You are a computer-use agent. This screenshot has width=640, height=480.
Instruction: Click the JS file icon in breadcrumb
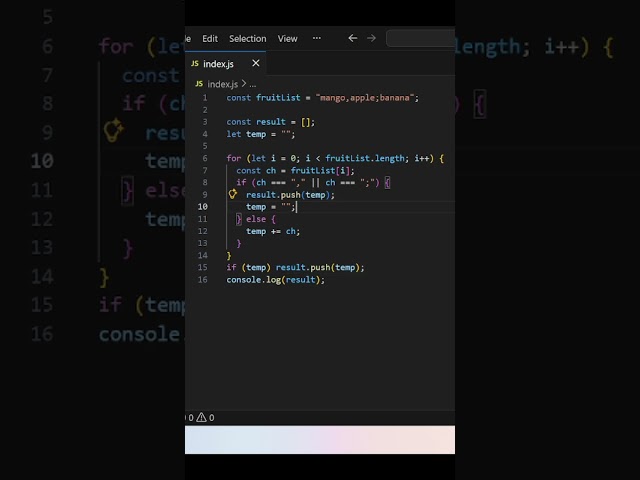click(x=199, y=84)
